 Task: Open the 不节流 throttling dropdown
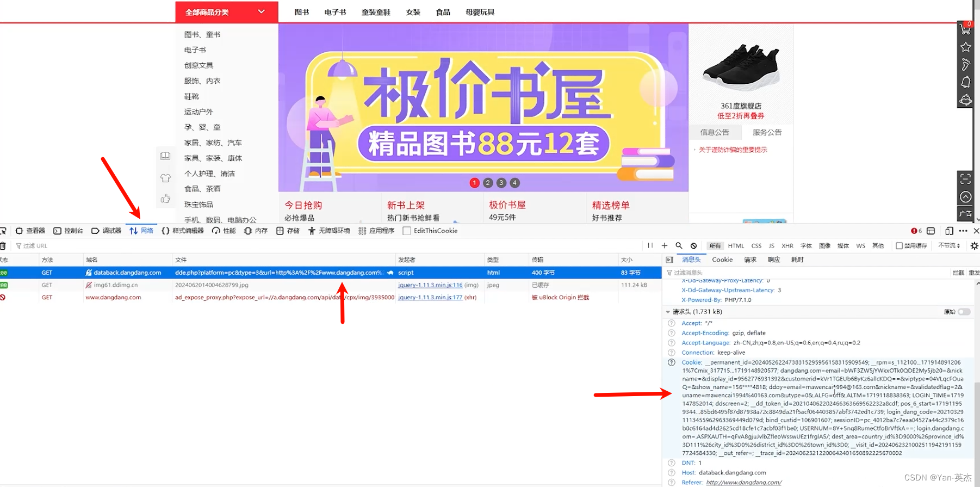coord(949,246)
